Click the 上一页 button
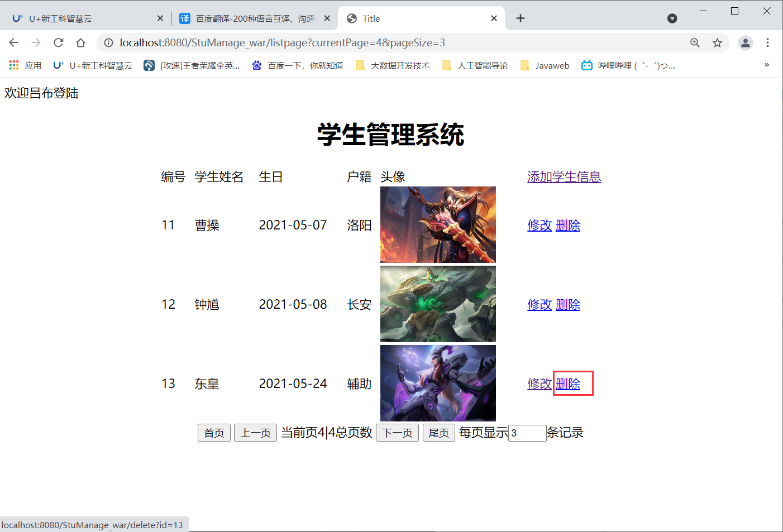 tap(255, 433)
